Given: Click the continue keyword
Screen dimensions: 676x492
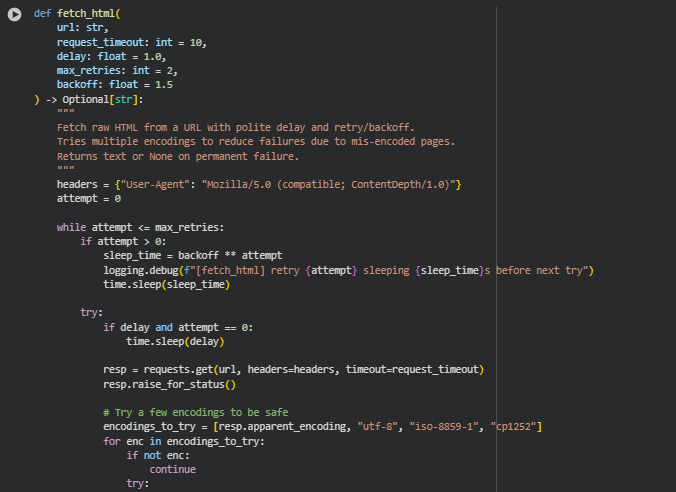Looking at the screenshot, I should 172,469.
